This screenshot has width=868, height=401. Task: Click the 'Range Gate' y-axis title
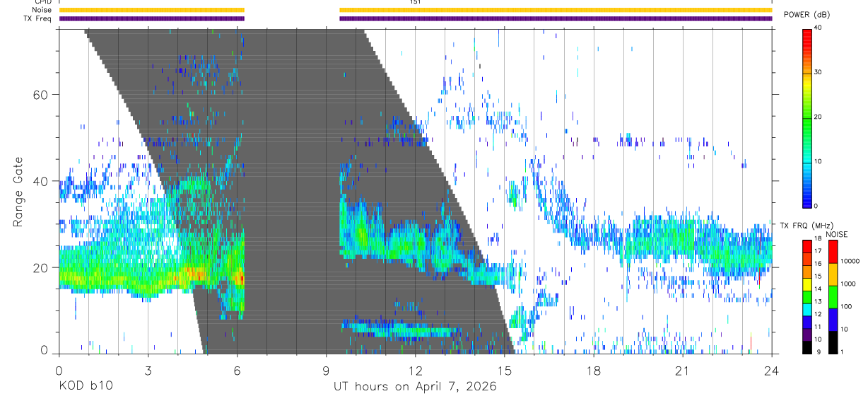(x=18, y=192)
